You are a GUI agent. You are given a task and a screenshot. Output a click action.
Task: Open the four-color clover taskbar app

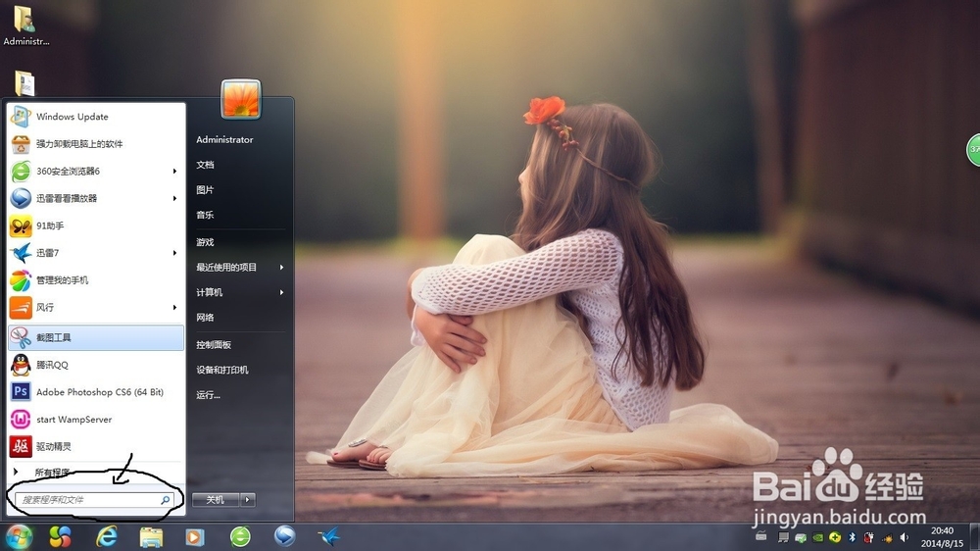click(61, 536)
